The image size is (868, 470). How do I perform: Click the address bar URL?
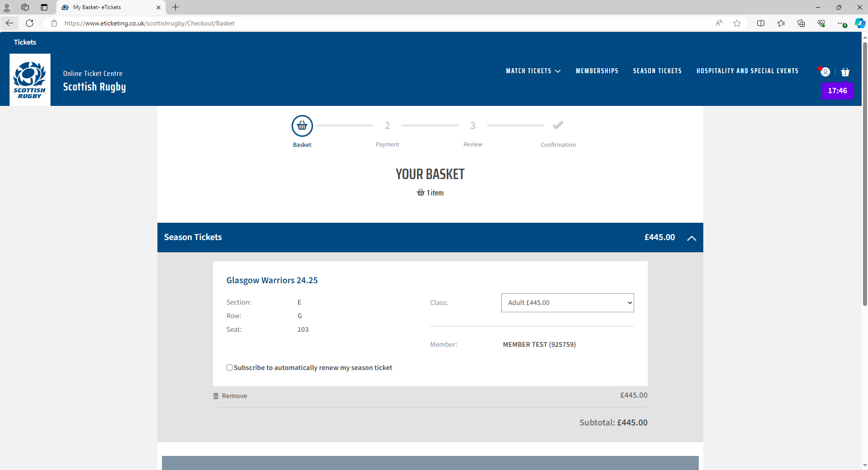tap(150, 23)
